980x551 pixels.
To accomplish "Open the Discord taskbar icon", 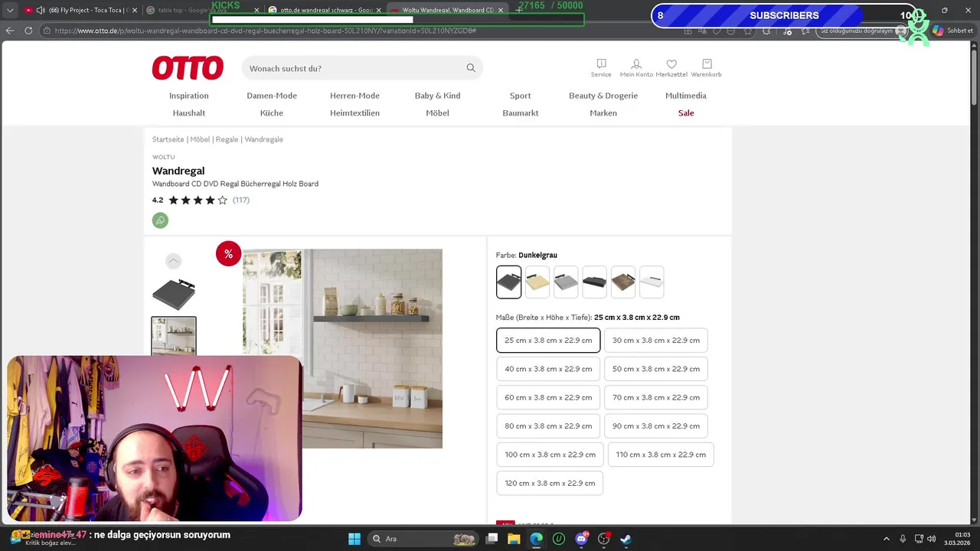I will point(581,539).
